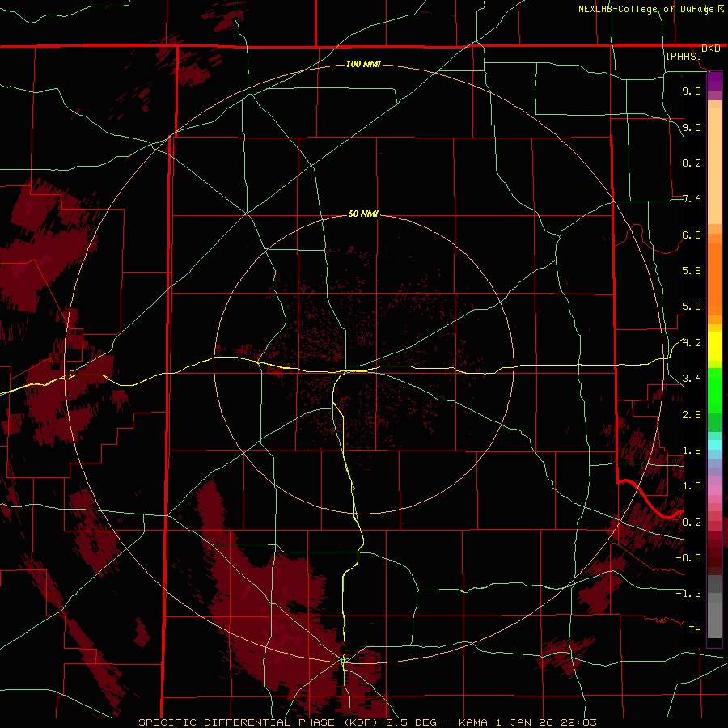Click the -0.5 legend value
This screenshot has width=728, height=728.
(688, 558)
